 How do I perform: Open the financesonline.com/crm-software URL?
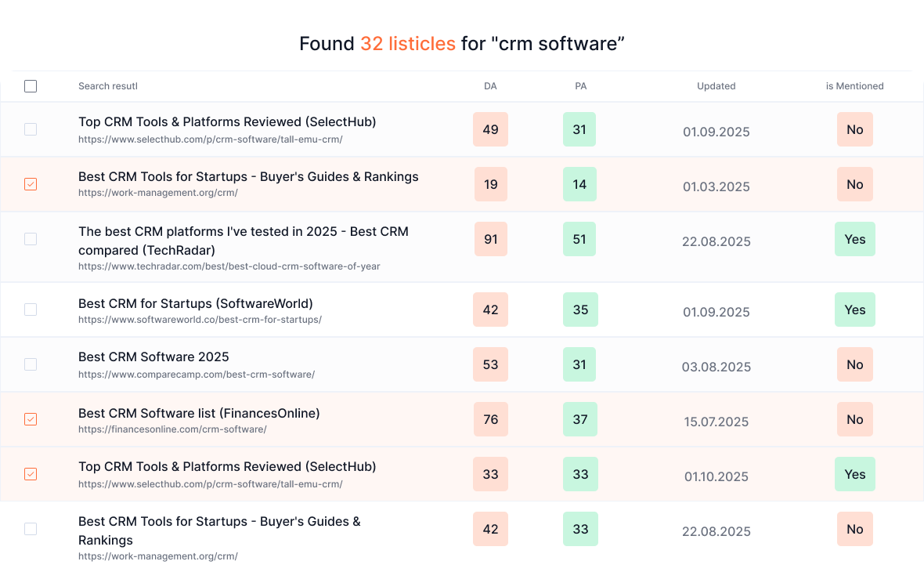172,429
